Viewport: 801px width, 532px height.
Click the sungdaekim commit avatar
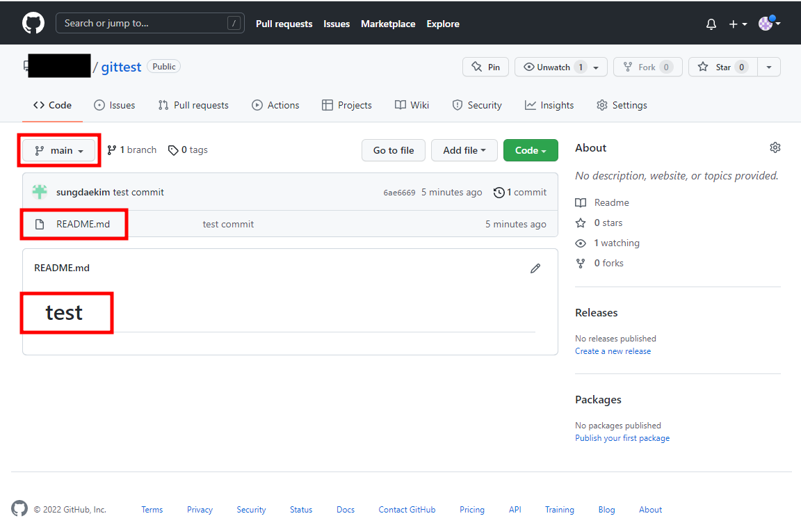40,192
